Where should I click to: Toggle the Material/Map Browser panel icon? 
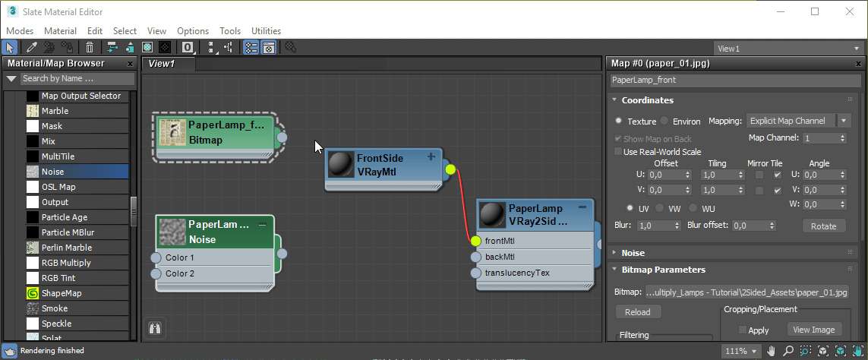coord(251,48)
